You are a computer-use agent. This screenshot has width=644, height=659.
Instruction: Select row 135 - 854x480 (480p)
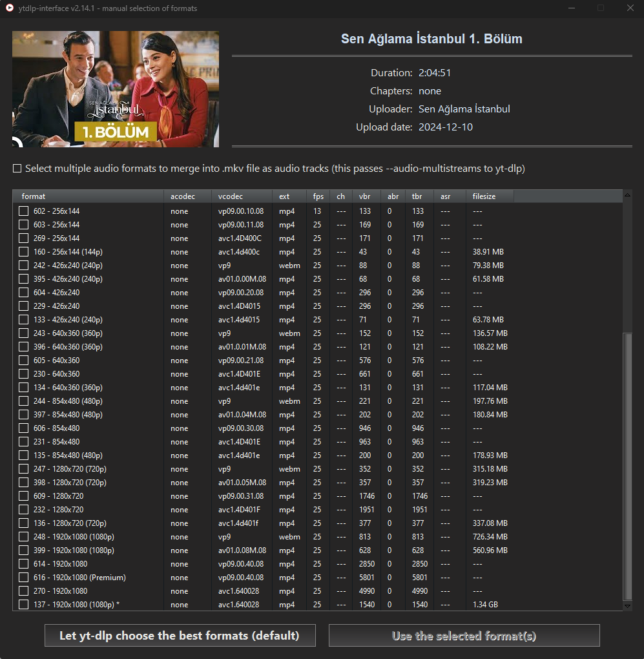pos(317,455)
